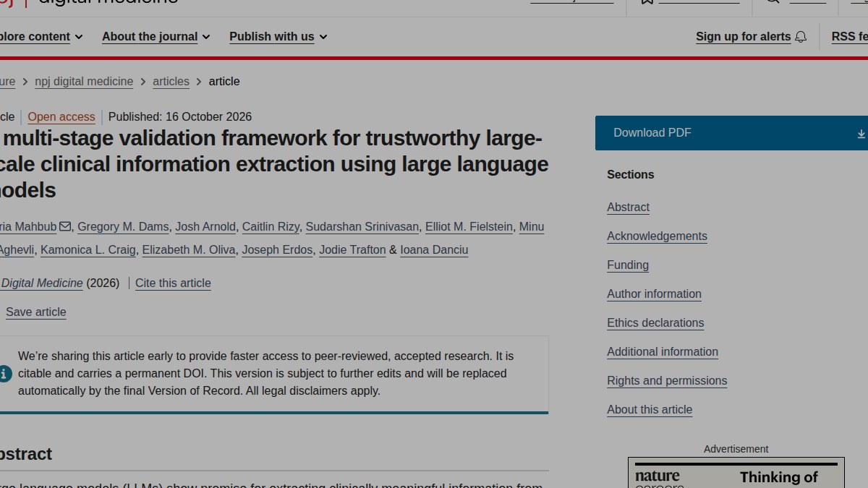Click author Ioana Danciu
This screenshot has width=868, height=488.
click(x=434, y=250)
